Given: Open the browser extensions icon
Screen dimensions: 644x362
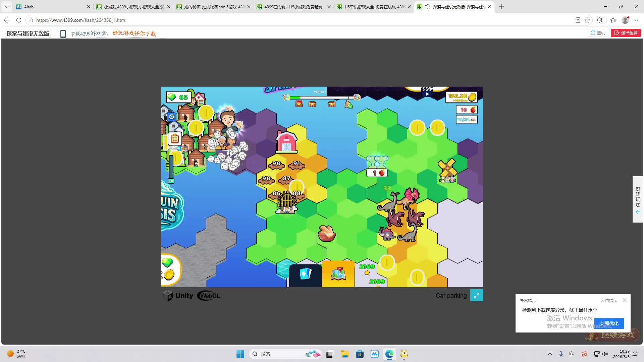Looking at the screenshot, I should (600, 20).
